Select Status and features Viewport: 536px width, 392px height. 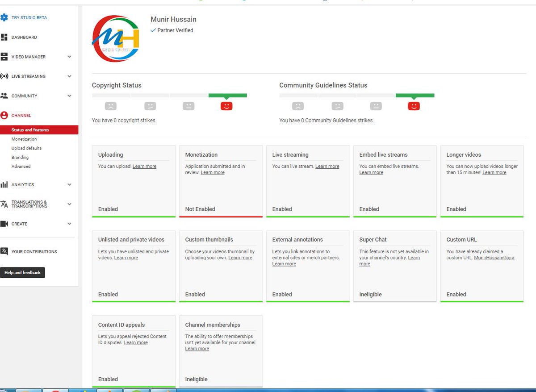pos(39,130)
